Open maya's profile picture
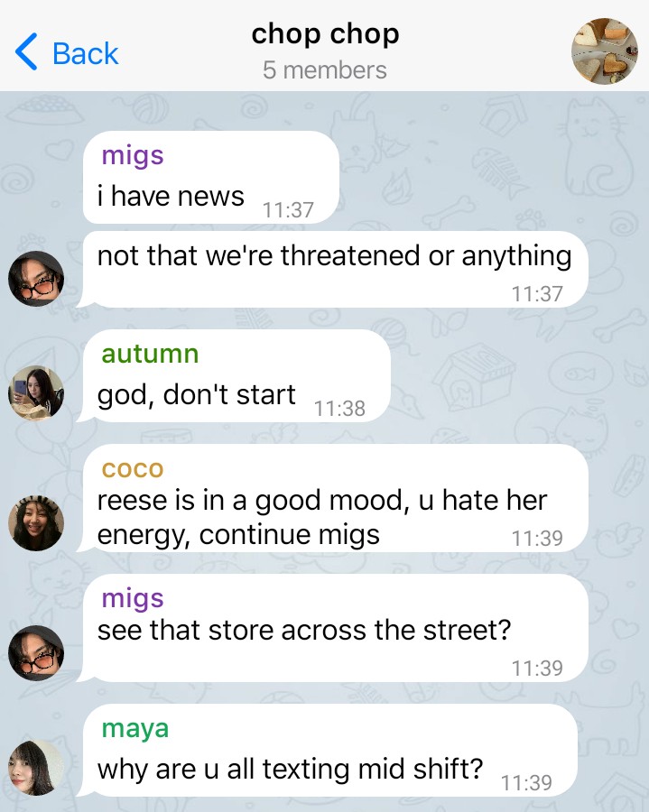Viewport: 649px width, 812px height. (36, 768)
